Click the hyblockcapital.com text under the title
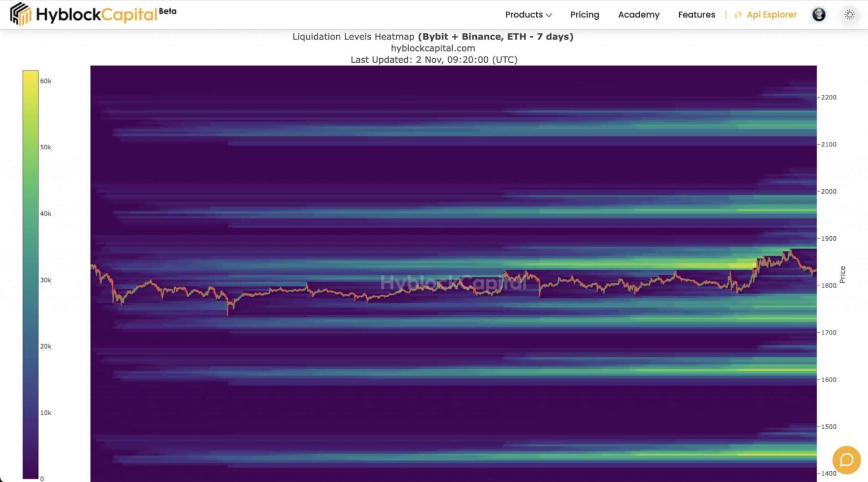Image resolution: width=868 pixels, height=482 pixels. pos(432,48)
